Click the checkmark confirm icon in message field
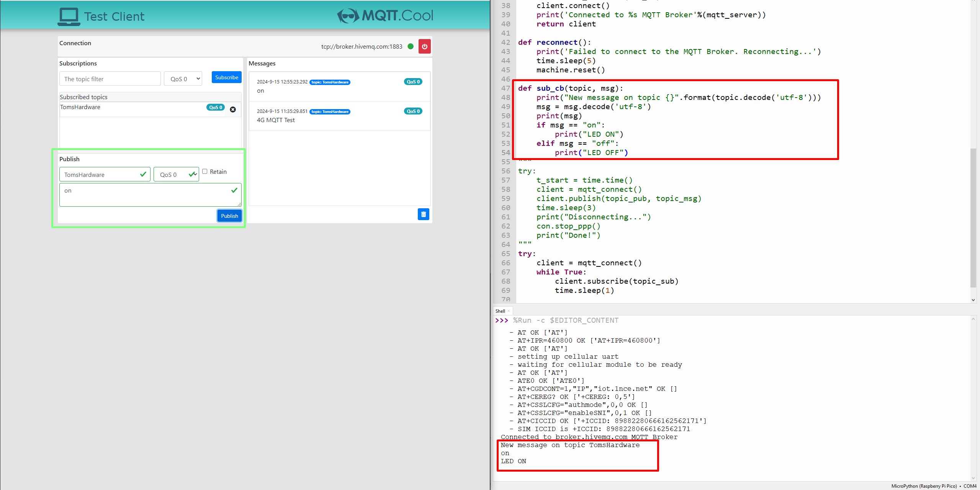This screenshot has height=490, width=980. pos(234,190)
